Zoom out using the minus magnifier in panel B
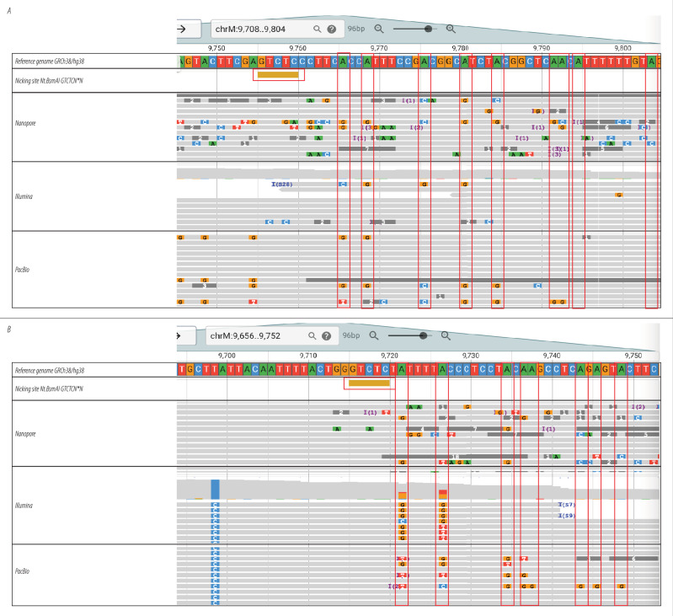 pyautogui.click(x=374, y=335)
